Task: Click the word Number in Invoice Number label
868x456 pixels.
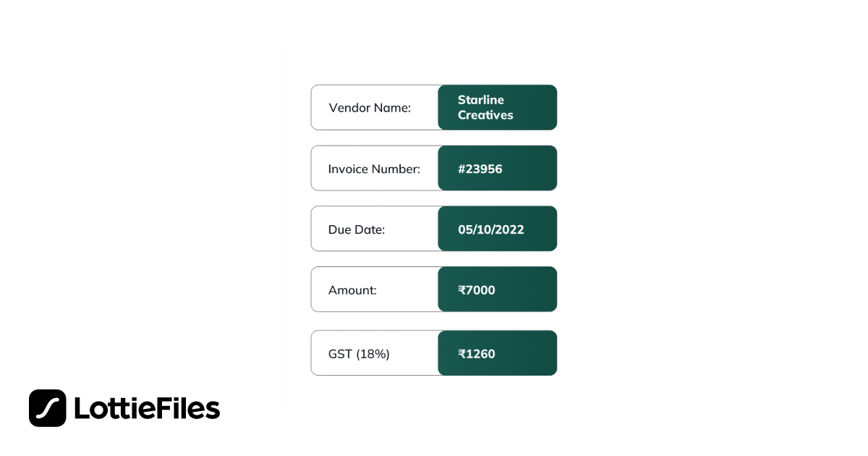Action: [396, 169]
